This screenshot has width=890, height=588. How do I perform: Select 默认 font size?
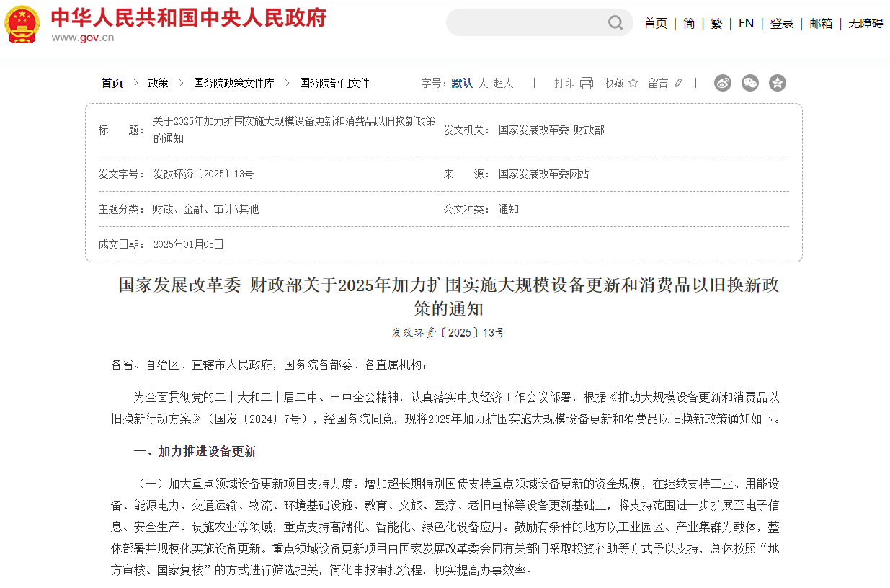pyautogui.click(x=462, y=84)
